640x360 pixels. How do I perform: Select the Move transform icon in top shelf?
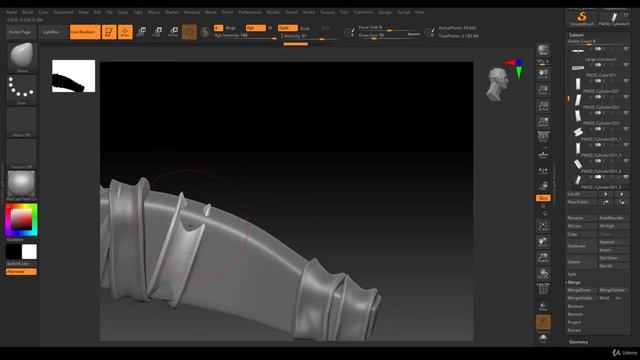[142, 32]
